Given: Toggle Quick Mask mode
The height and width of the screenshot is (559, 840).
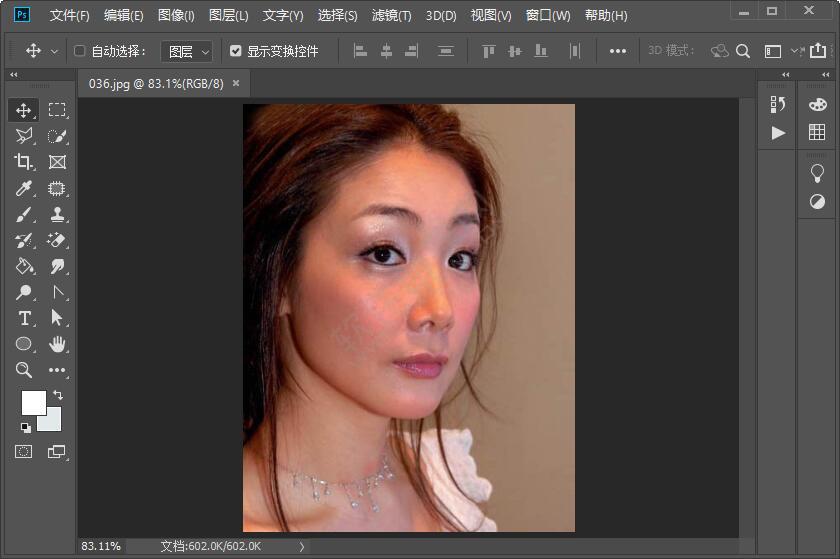Looking at the screenshot, I should click(23, 452).
